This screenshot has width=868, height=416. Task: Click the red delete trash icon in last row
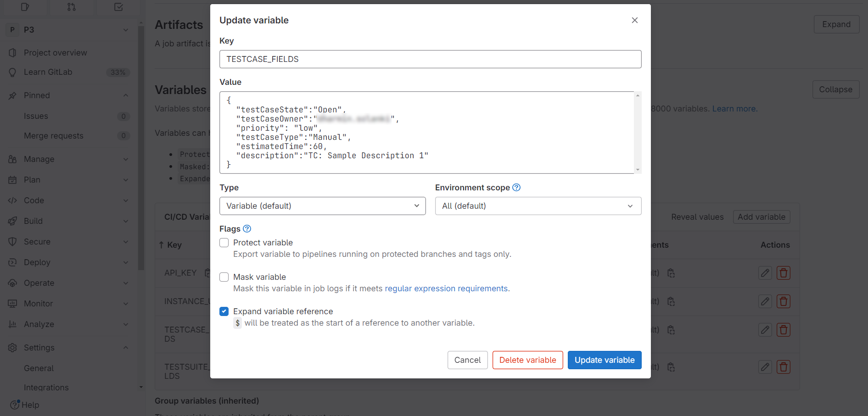click(783, 367)
